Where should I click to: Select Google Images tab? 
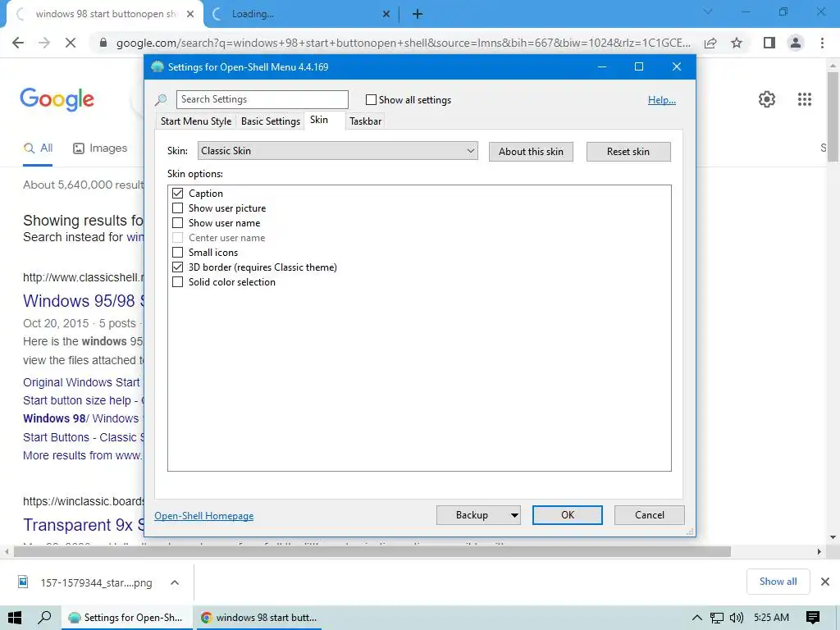[100, 148]
